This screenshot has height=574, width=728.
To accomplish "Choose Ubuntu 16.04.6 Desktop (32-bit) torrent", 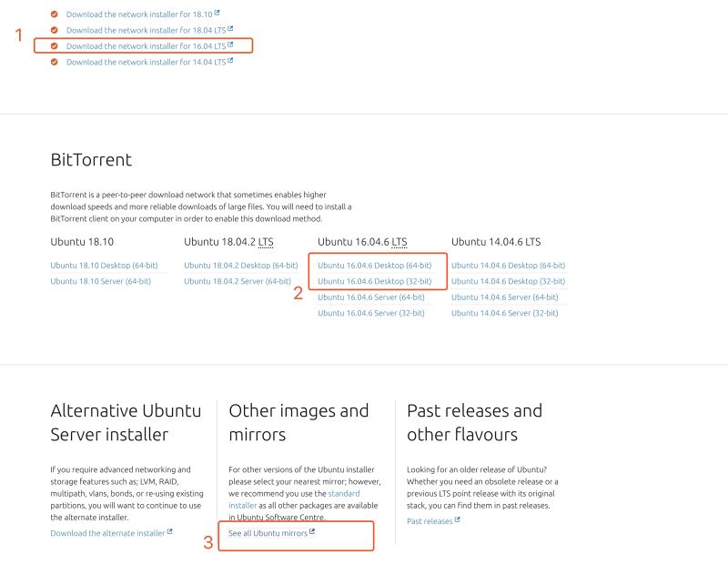I will [x=374, y=281].
